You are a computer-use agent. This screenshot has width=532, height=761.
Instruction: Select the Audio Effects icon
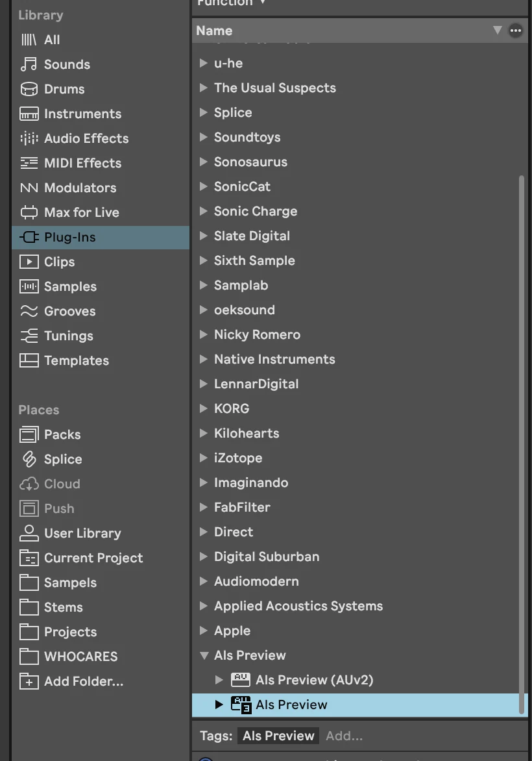[x=29, y=138]
